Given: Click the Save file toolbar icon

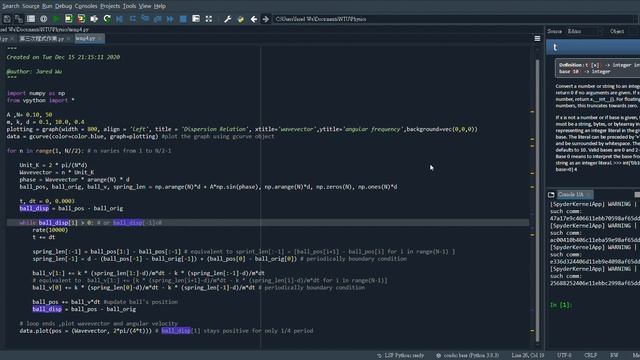Looking at the screenshot, I should [x=7, y=19].
